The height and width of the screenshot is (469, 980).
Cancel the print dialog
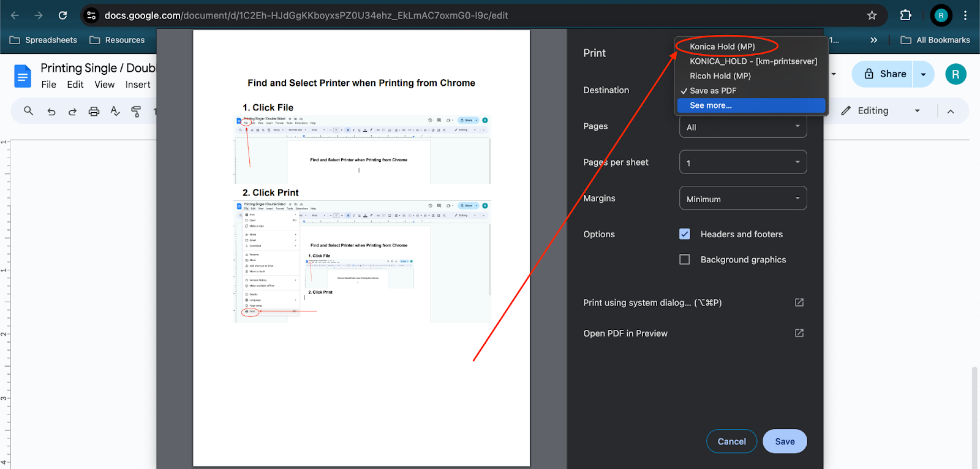pyautogui.click(x=732, y=441)
